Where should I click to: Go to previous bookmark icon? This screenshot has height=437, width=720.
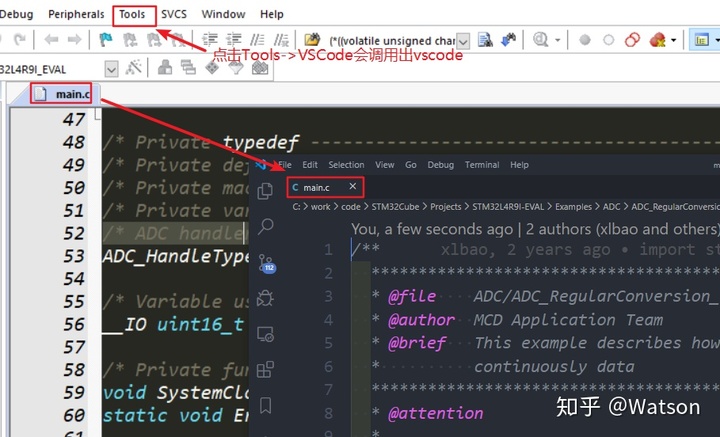click(x=130, y=40)
